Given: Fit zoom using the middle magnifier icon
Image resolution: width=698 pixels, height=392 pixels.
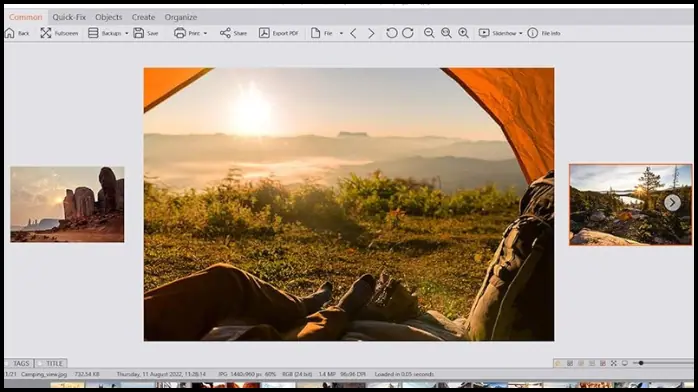Looking at the screenshot, I should [x=446, y=33].
